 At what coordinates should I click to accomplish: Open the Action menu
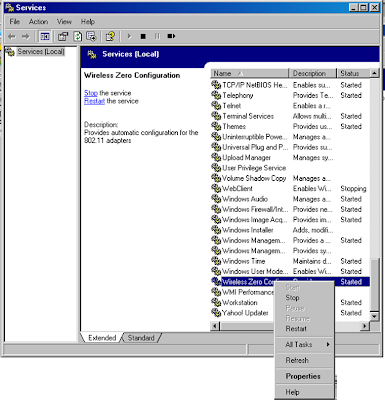coord(38,22)
